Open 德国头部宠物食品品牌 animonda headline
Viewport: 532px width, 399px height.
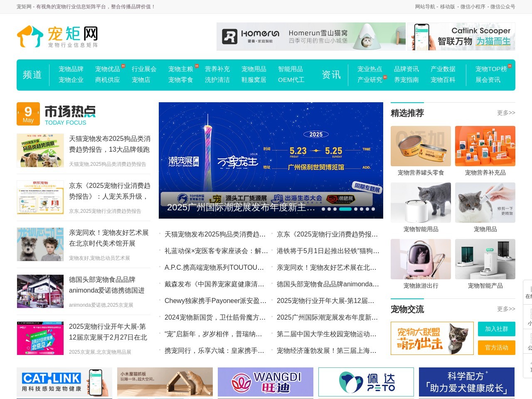pyautogui.click(x=107, y=285)
